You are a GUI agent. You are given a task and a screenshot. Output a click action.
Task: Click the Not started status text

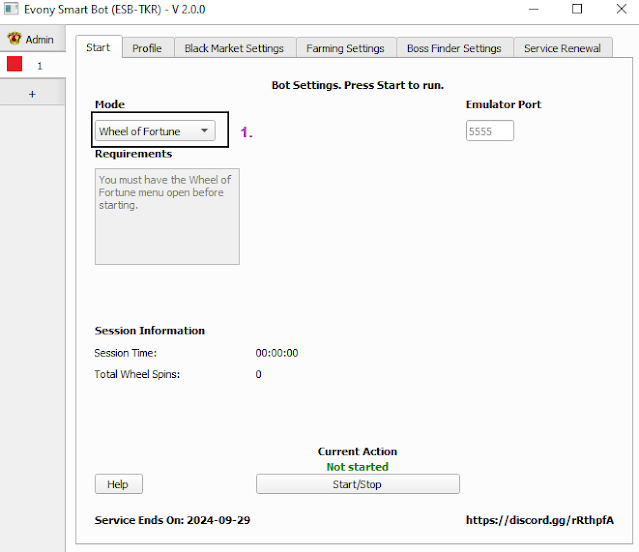click(x=357, y=467)
